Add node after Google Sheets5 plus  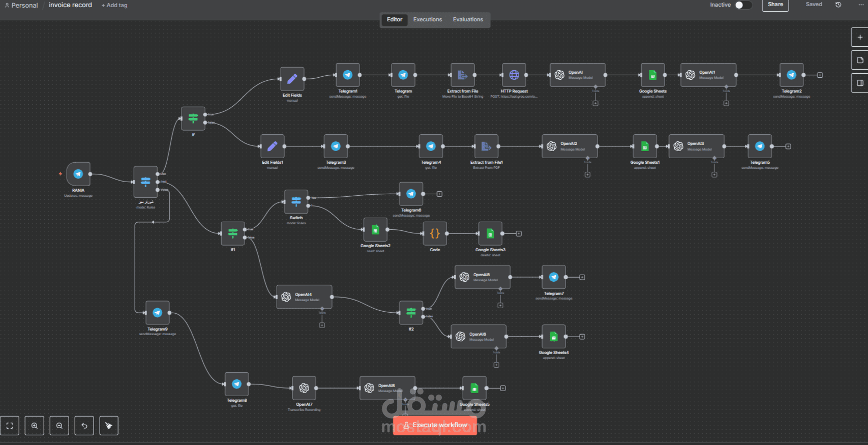[x=503, y=388]
